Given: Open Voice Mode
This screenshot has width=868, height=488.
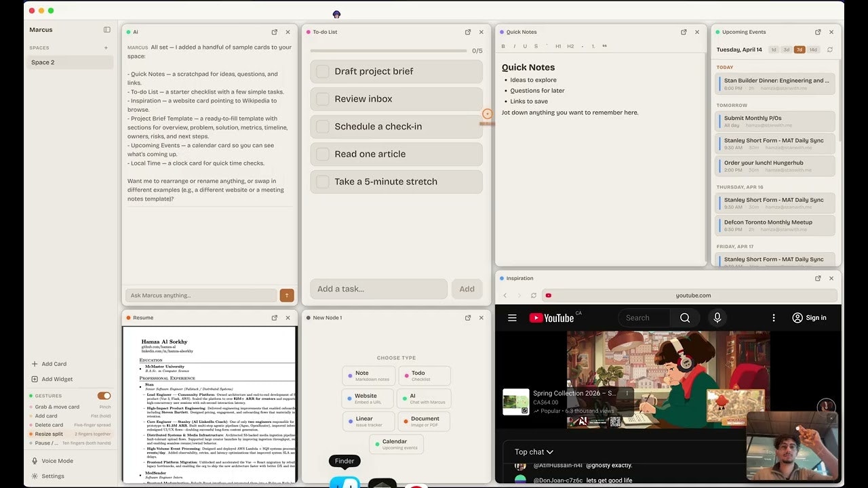Looking at the screenshot, I should click(52, 461).
